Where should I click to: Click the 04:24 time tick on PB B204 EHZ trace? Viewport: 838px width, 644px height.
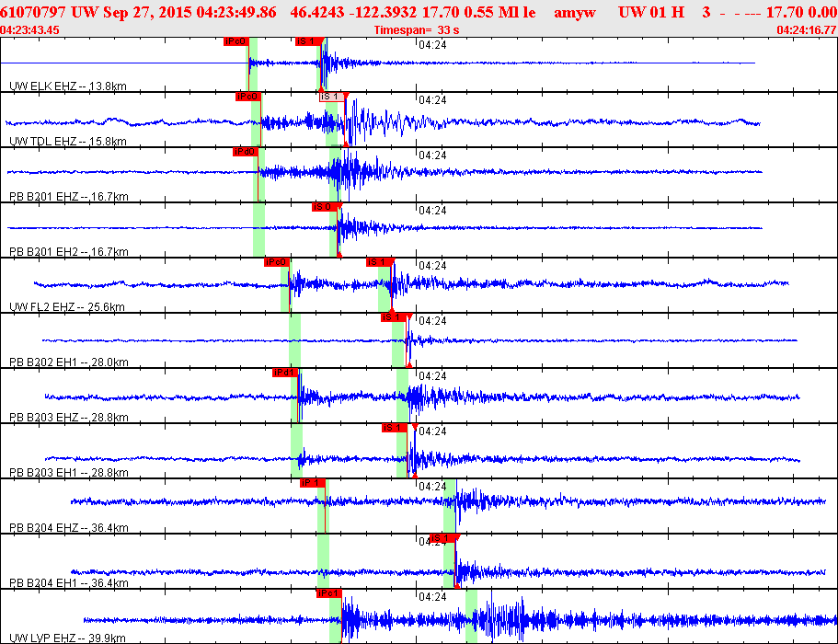[x=432, y=487]
